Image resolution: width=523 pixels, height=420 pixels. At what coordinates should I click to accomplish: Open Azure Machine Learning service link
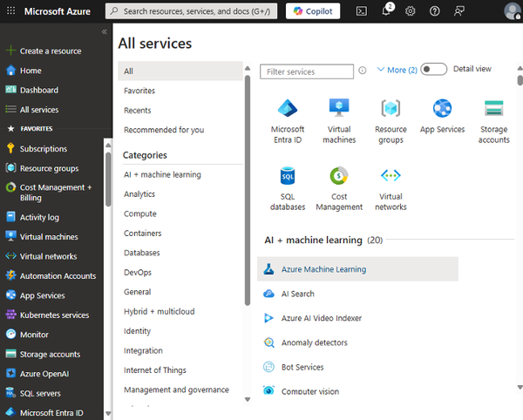click(x=323, y=269)
